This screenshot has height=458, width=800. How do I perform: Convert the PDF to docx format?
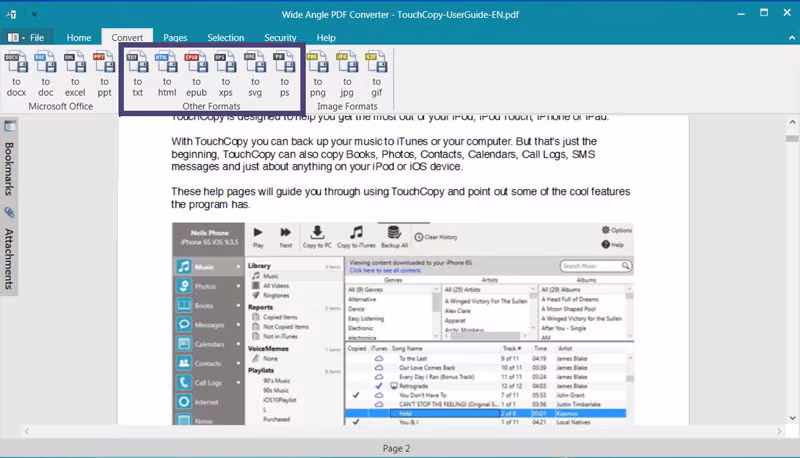click(x=16, y=74)
